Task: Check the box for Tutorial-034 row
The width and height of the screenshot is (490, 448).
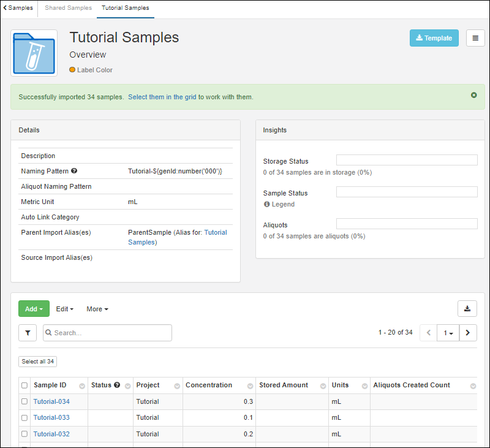Action: [24, 401]
